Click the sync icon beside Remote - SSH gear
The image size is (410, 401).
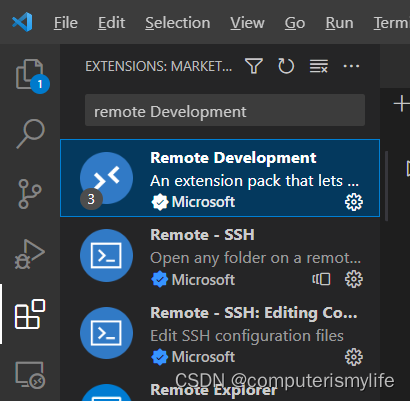point(321,279)
